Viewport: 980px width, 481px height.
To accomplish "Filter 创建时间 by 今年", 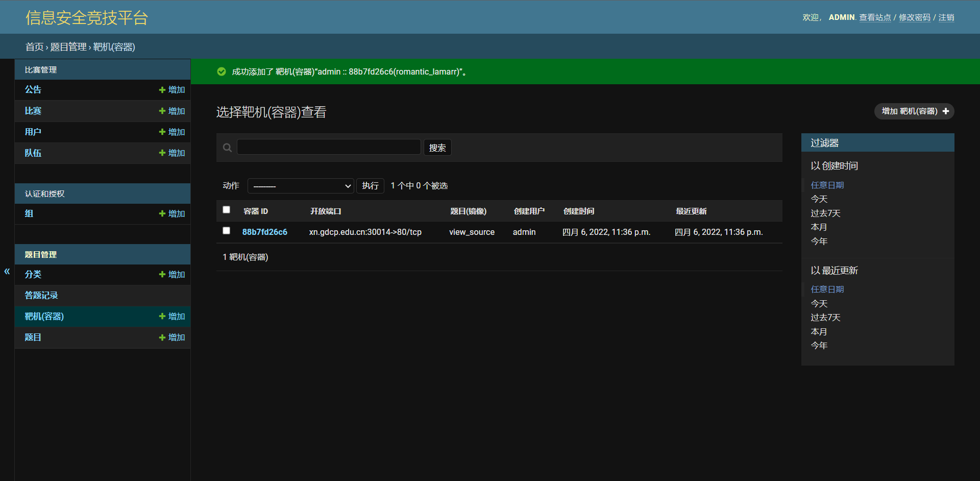I will [x=819, y=242].
